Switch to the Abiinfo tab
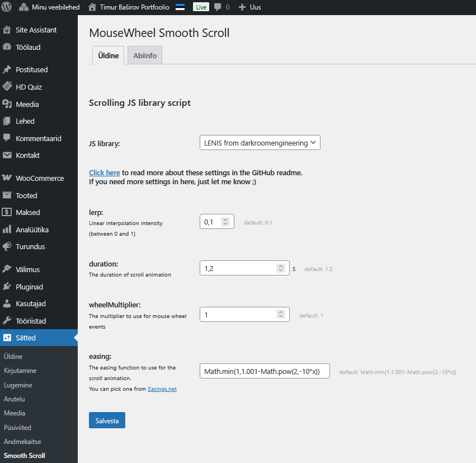The height and width of the screenshot is (463, 476). coord(145,56)
